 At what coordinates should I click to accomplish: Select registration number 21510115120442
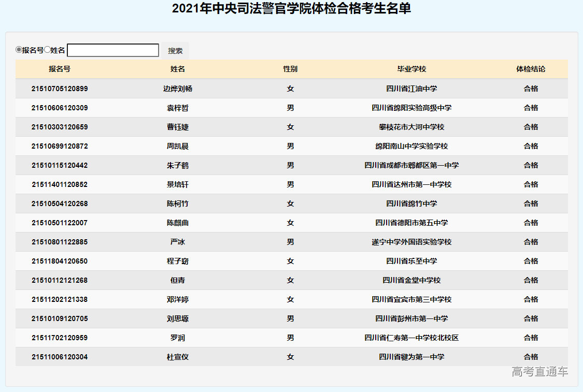[60, 165]
